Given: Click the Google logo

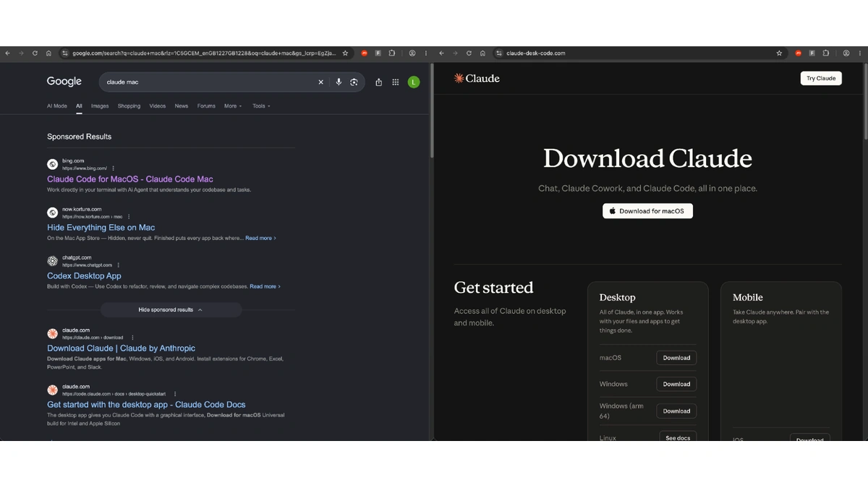Looking at the screenshot, I should 64,82.
